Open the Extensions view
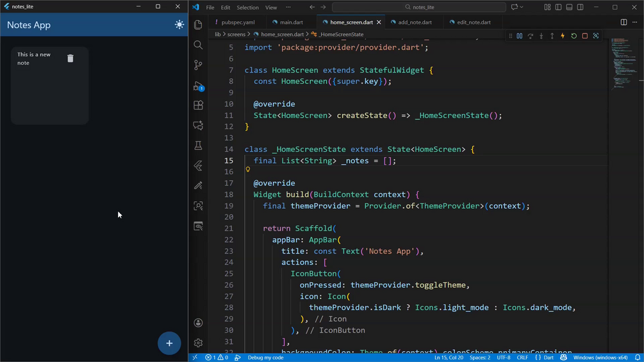This screenshot has width=644, height=362. (198, 105)
